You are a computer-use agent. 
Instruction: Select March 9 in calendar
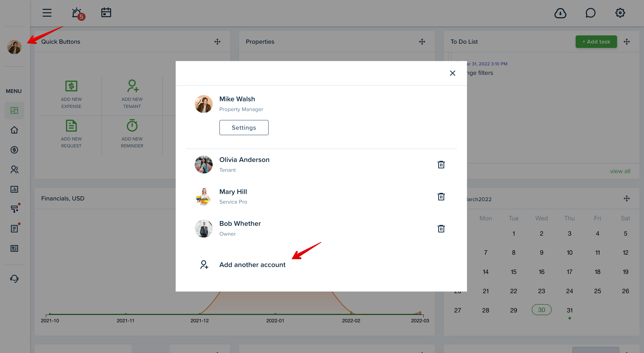[541, 252]
